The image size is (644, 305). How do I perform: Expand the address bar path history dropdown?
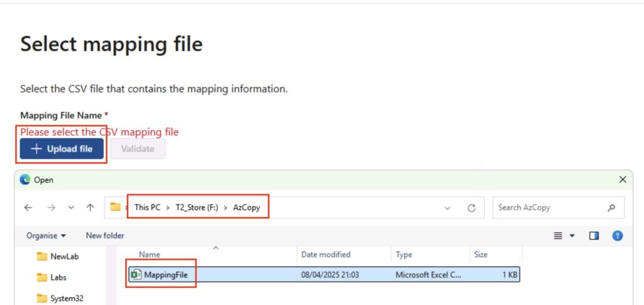point(447,208)
